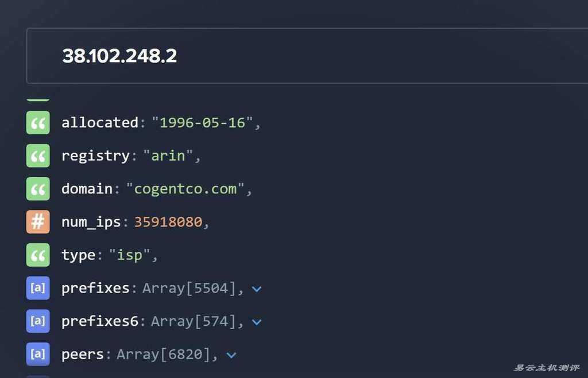Click the IP address field showing 38.102.248.2

point(307,56)
